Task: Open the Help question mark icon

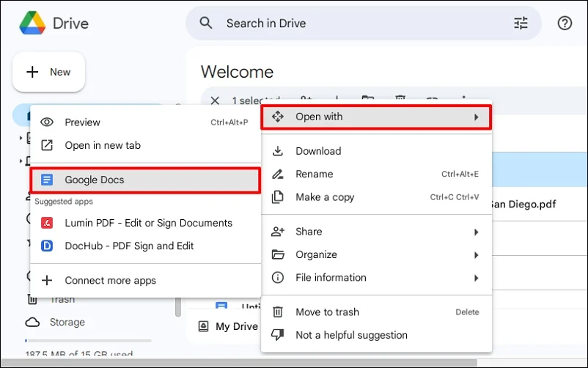Action: point(565,23)
